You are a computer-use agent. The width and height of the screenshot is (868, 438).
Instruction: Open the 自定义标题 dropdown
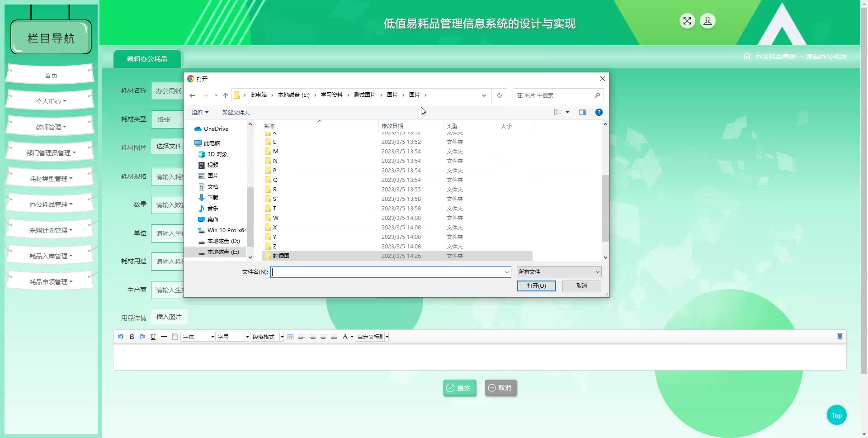tap(373, 337)
